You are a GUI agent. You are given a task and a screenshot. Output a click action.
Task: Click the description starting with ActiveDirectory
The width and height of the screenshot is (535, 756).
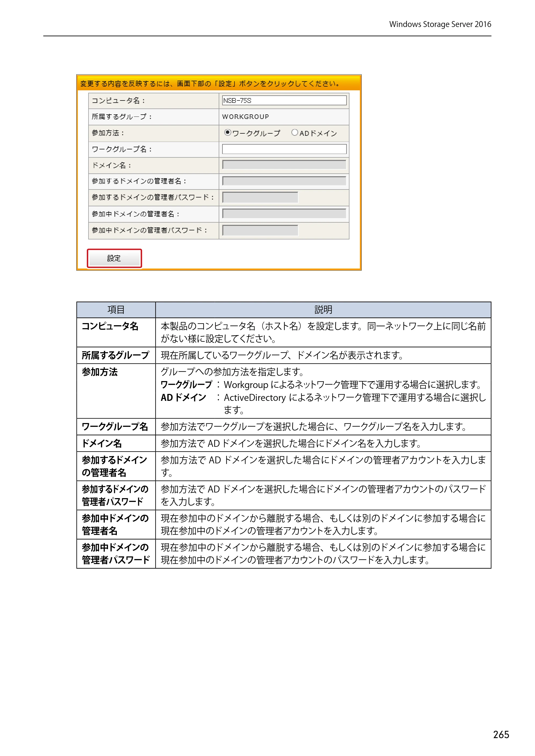tap(355, 404)
